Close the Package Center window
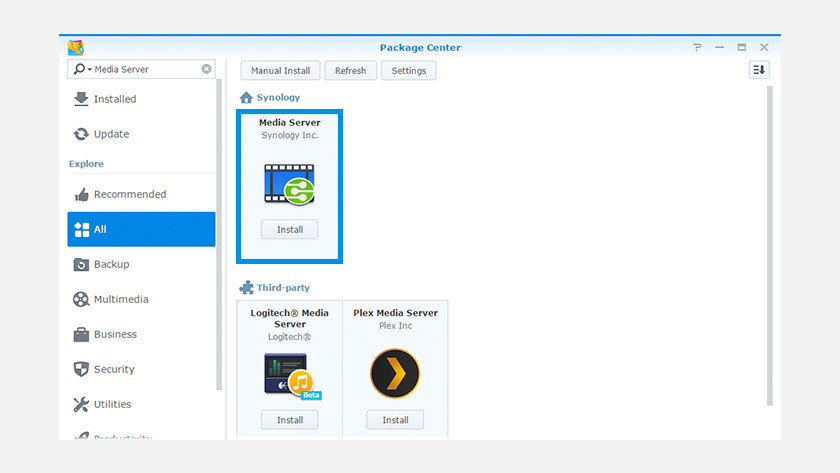Viewport: 840px width, 473px height. (x=764, y=48)
